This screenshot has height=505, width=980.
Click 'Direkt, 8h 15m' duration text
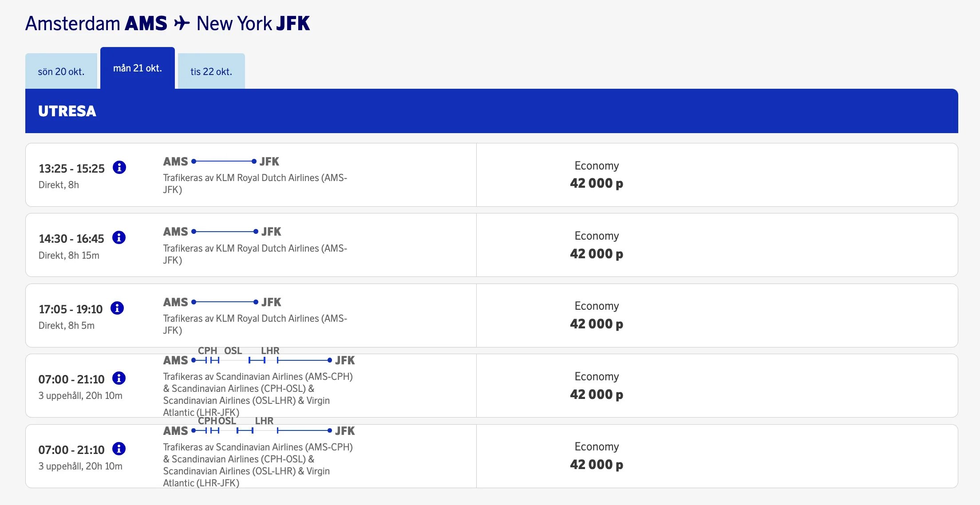click(69, 256)
